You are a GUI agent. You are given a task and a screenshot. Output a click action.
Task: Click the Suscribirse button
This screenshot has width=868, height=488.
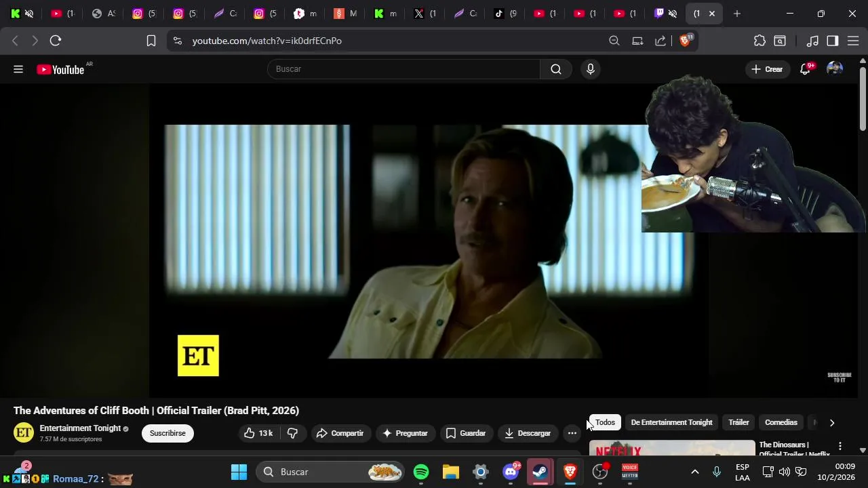(167, 433)
